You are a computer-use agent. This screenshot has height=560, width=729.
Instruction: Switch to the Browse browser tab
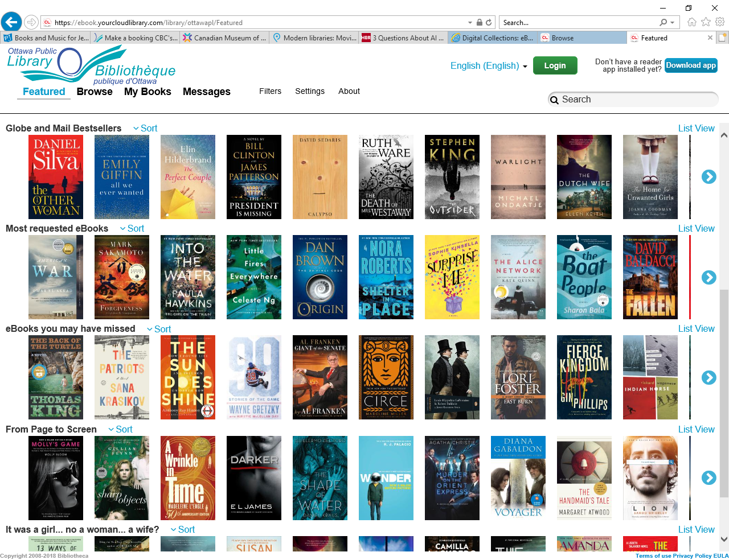point(582,38)
